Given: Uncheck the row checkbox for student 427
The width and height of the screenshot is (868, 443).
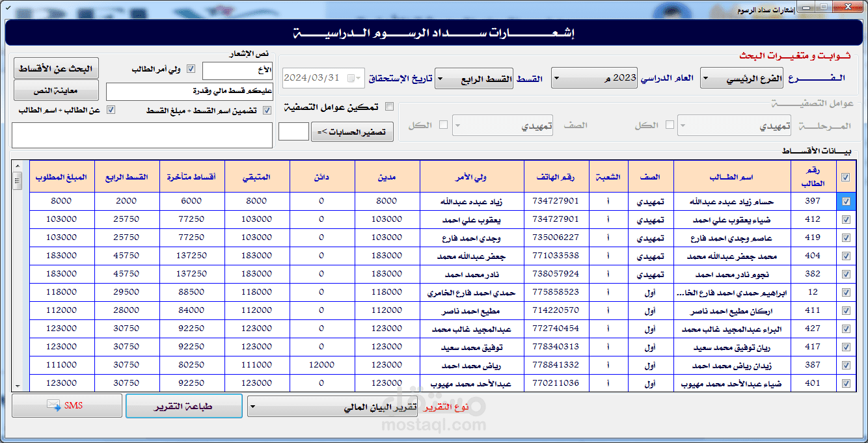Looking at the screenshot, I should pyautogui.click(x=845, y=329).
